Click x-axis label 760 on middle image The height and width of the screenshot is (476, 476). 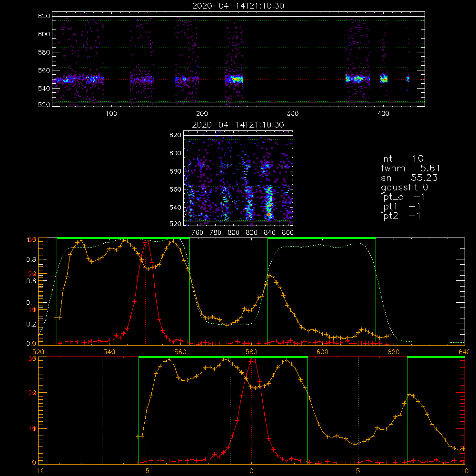pyautogui.click(x=198, y=233)
